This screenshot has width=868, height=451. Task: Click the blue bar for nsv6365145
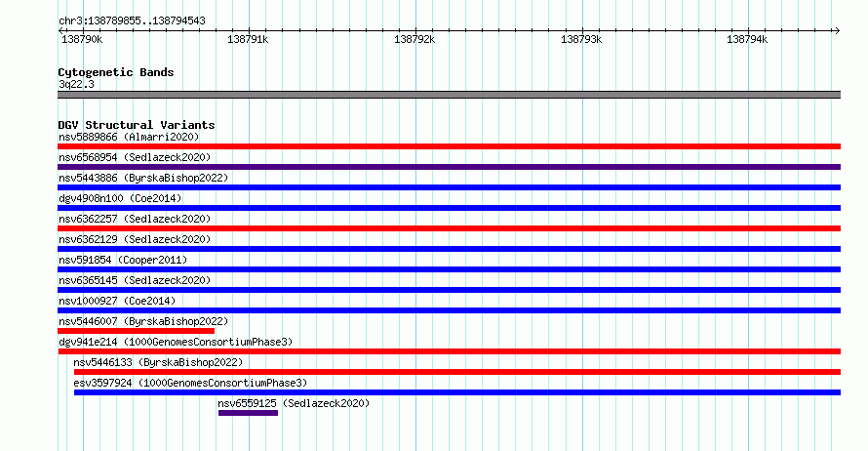[x=449, y=290]
